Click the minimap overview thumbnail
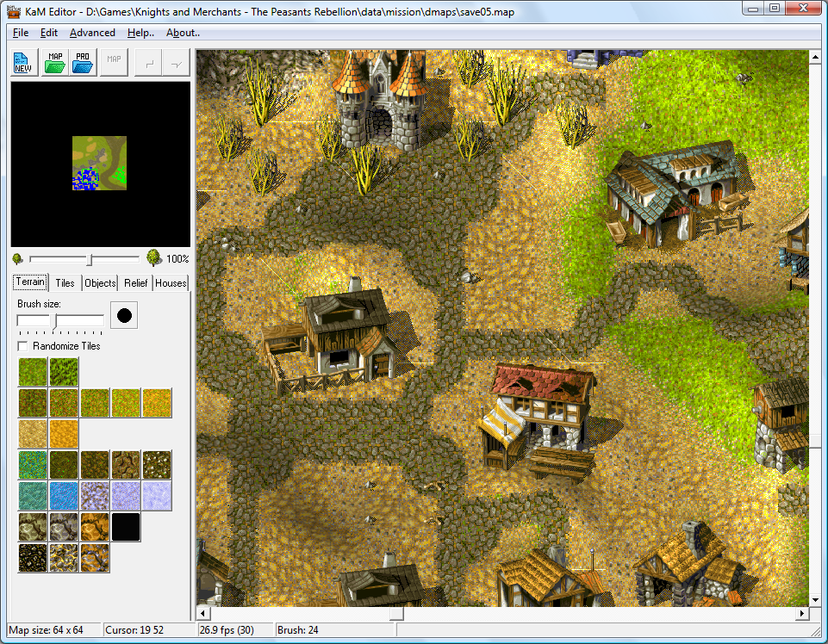Screen dimensions: 828x644 pyautogui.click(x=99, y=163)
